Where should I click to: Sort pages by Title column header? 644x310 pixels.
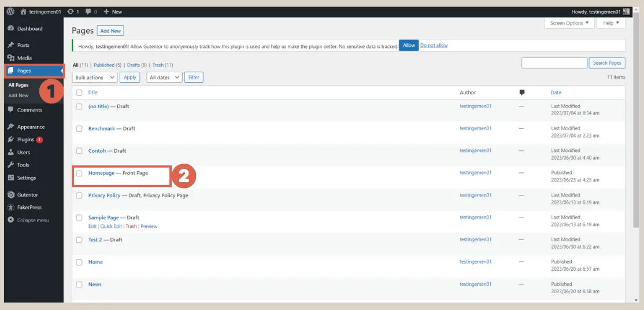click(x=92, y=93)
